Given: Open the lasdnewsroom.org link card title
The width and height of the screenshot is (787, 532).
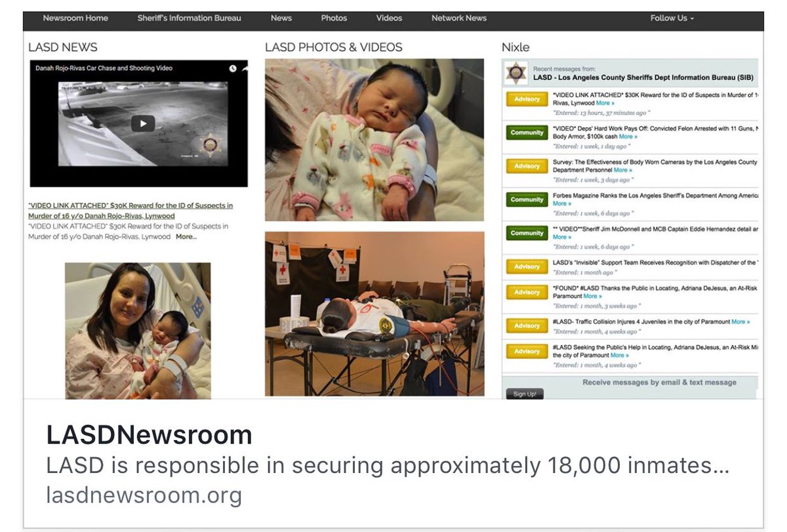Looking at the screenshot, I should tap(149, 435).
